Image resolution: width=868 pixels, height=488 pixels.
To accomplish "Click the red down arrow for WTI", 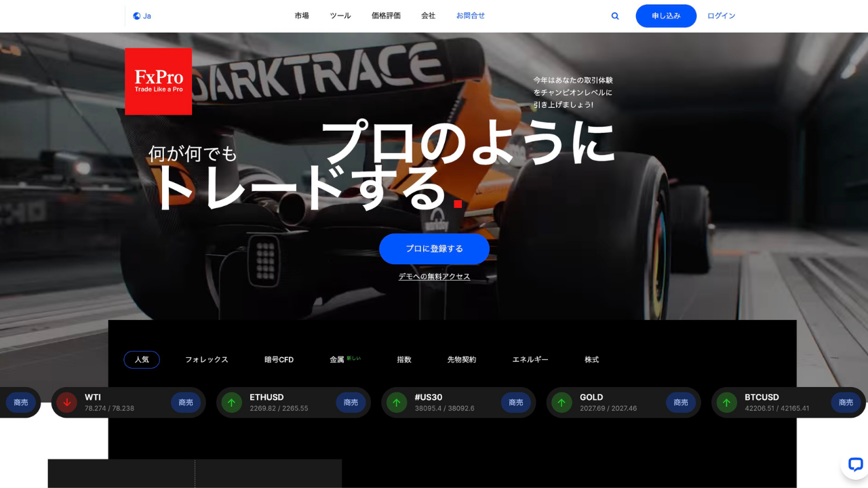I will click(x=66, y=403).
